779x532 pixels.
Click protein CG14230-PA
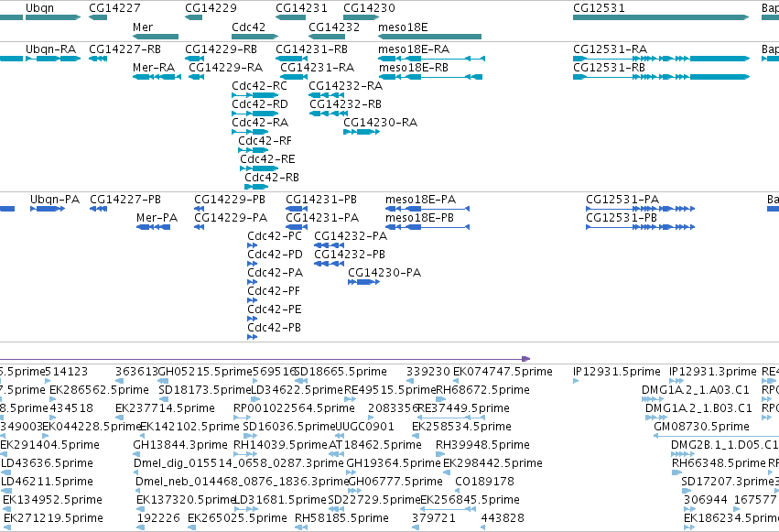pyautogui.click(x=384, y=273)
